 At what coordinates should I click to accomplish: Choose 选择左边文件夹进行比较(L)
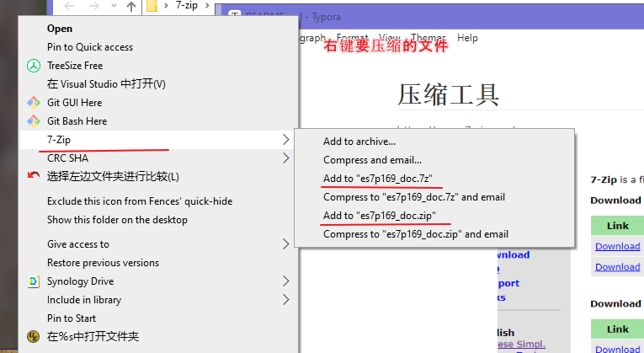click(x=159, y=177)
